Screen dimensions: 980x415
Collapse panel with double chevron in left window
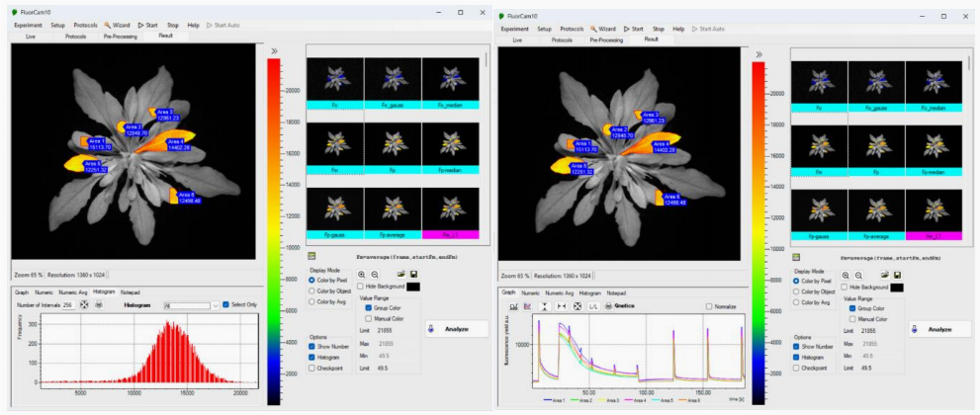(x=274, y=49)
